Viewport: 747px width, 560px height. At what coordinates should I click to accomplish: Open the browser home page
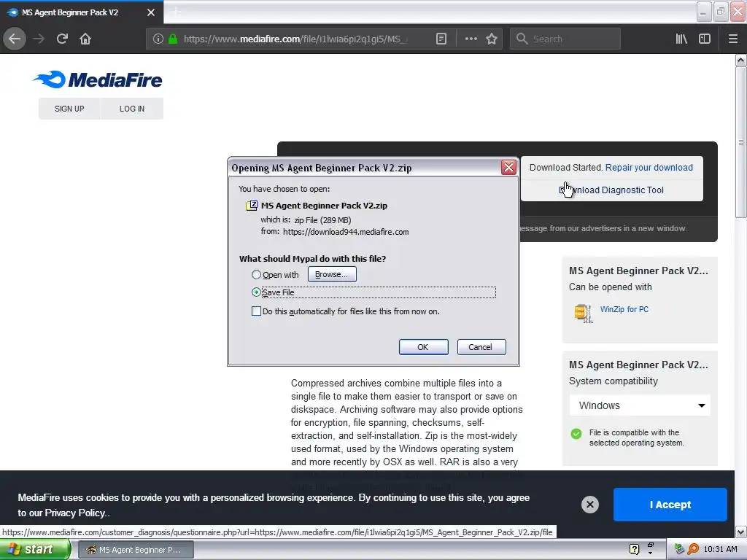(x=85, y=39)
